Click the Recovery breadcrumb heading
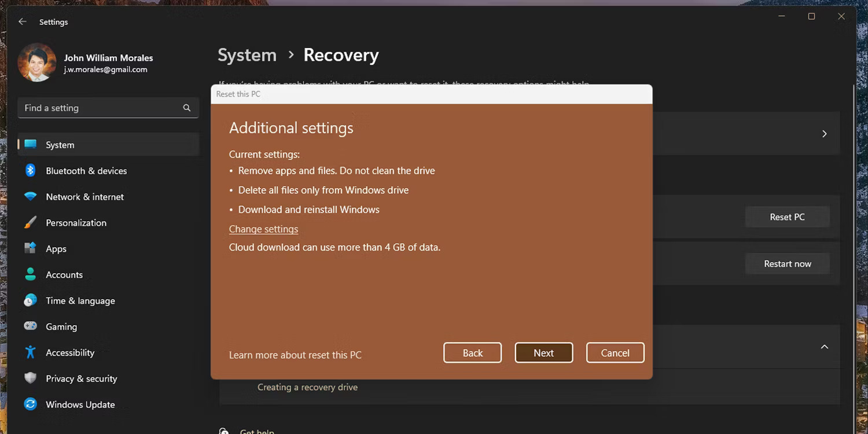The width and height of the screenshot is (868, 434). point(341,55)
